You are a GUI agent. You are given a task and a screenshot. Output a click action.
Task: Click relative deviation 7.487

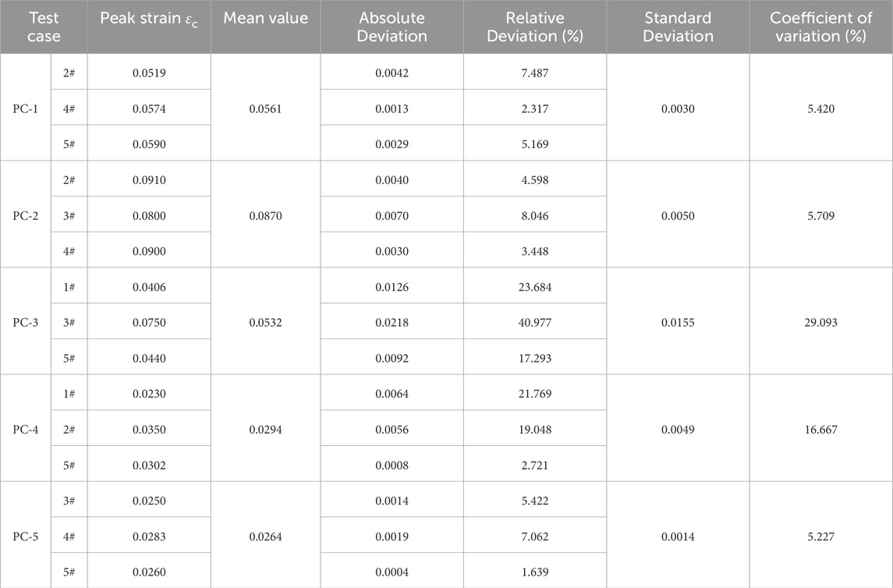click(x=535, y=73)
